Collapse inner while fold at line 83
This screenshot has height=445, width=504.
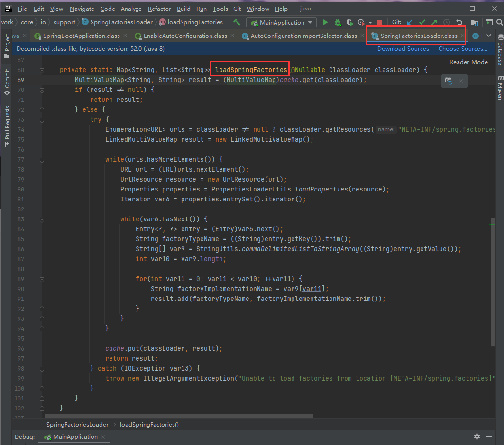click(x=42, y=219)
